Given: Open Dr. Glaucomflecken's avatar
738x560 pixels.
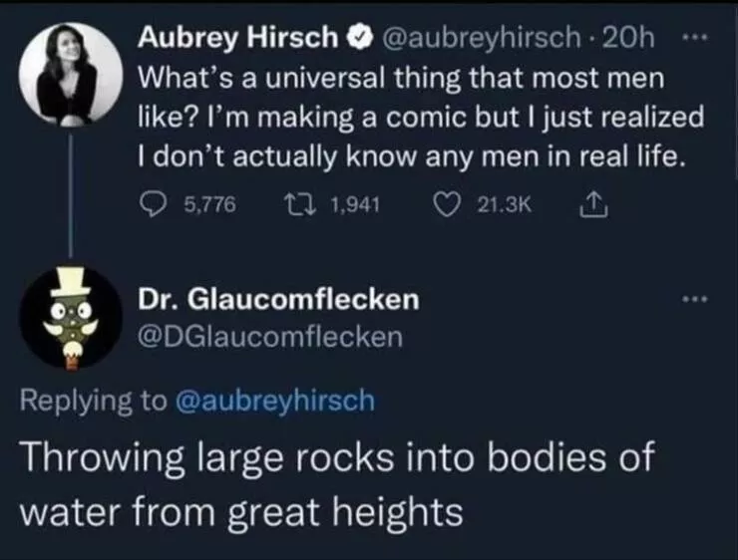Looking at the screenshot, I should 71,318.
